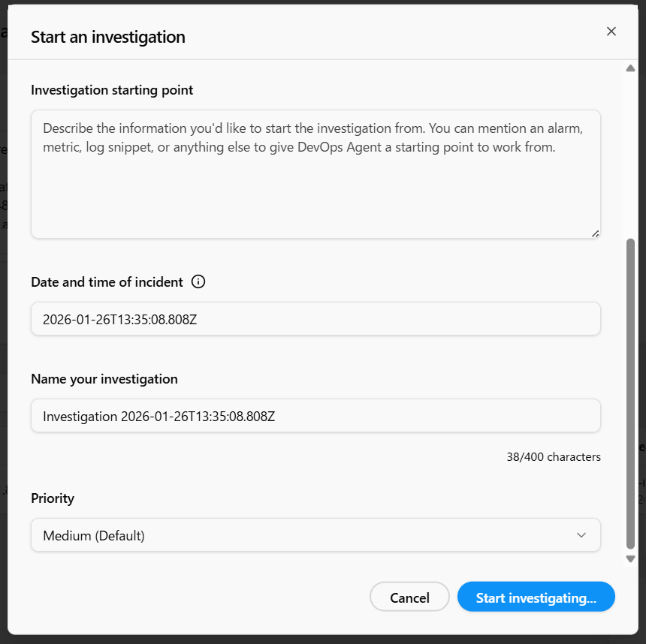The width and height of the screenshot is (646, 644).
Task: Click the scrollbar down arrow
Action: click(630, 558)
